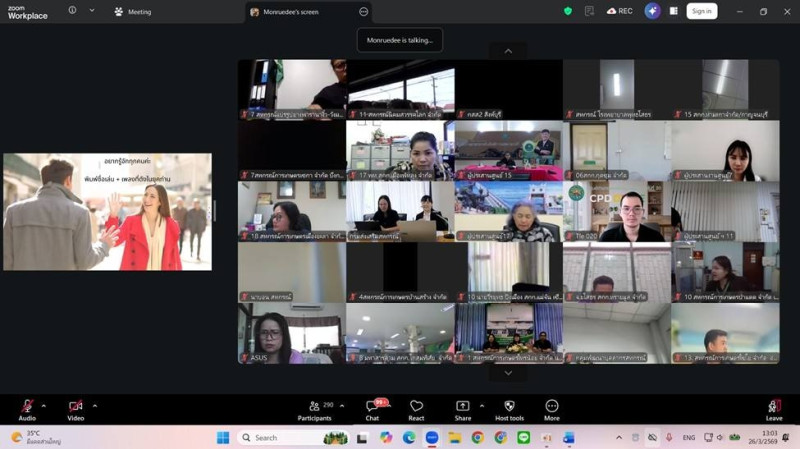Open the AI Companion sparkle icon
The image size is (800, 449).
click(652, 11)
